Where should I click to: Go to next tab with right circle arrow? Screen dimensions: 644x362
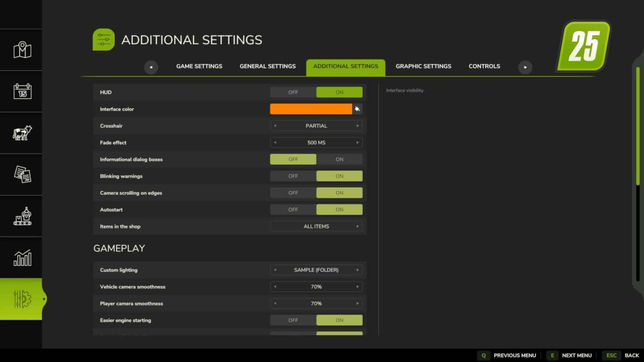[525, 67]
